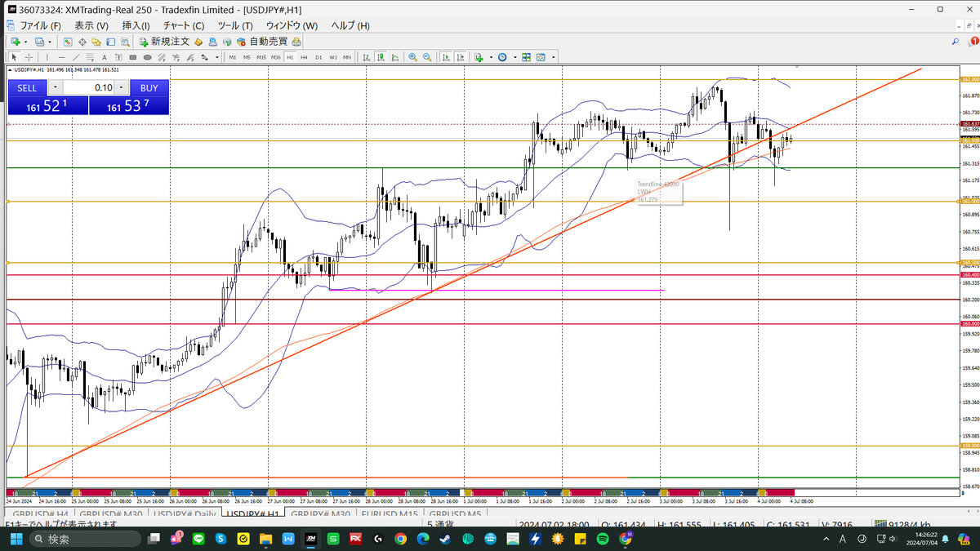Click the Windows taskbar search box
This screenshot has height=551, width=980.
tap(86, 540)
